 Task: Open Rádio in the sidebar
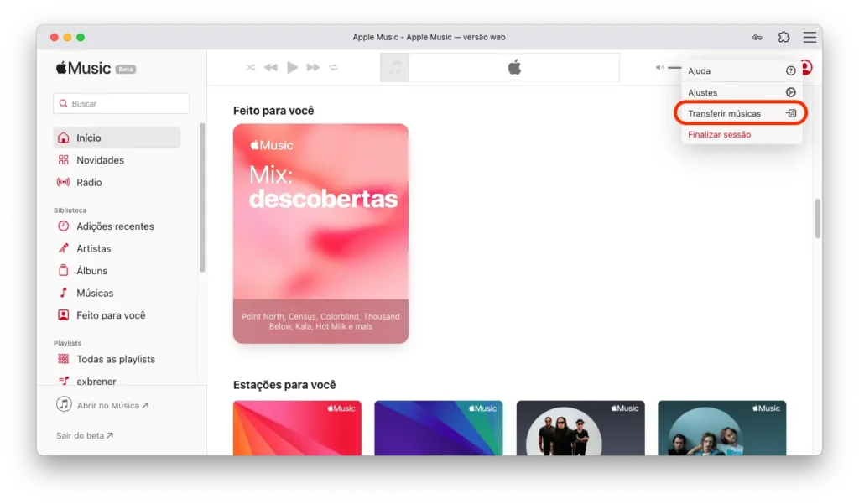pyautogui.click(x=89, y=182)
